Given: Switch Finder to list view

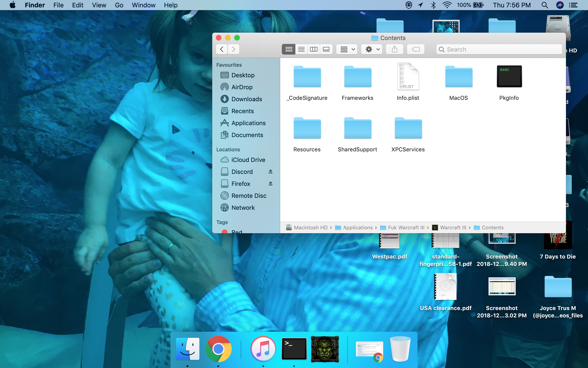Looking at the screenshot, I should click(x=301, y=49).
